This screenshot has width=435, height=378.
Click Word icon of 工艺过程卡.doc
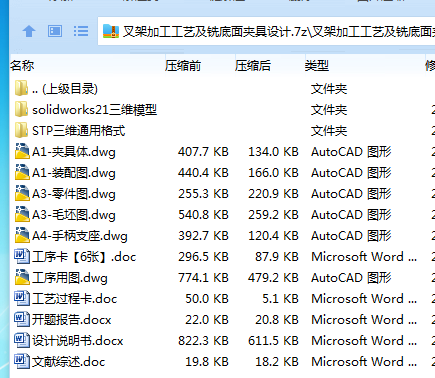tap(22, 298)
